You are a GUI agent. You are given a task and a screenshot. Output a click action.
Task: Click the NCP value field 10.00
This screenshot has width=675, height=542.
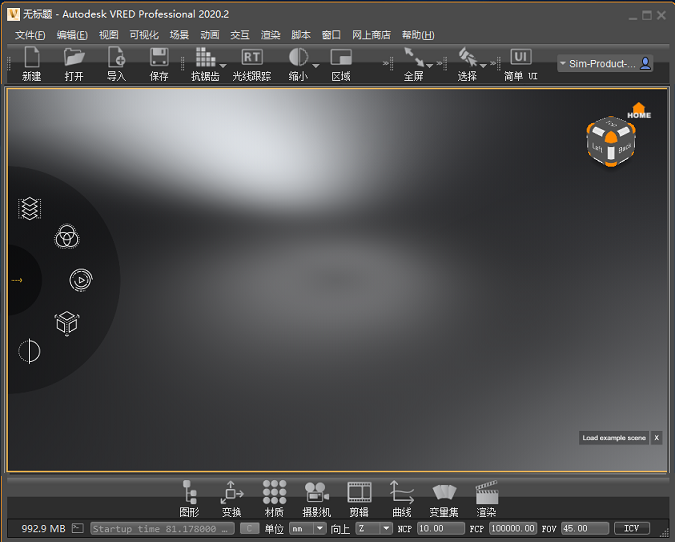(x=441, y=528)
